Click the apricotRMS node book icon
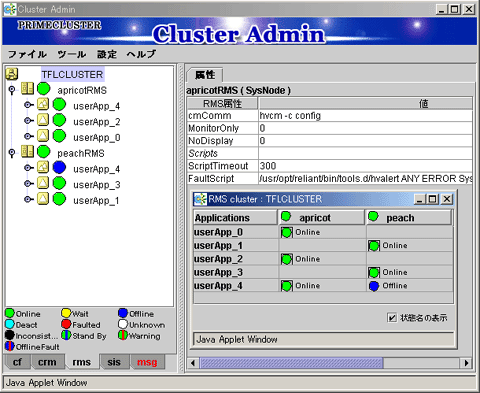 27,89
